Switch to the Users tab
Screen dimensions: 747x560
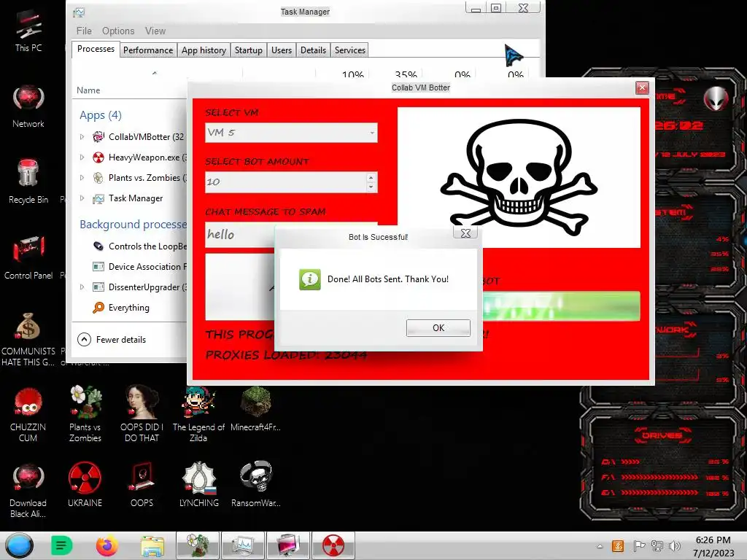(x=282, y=50)
